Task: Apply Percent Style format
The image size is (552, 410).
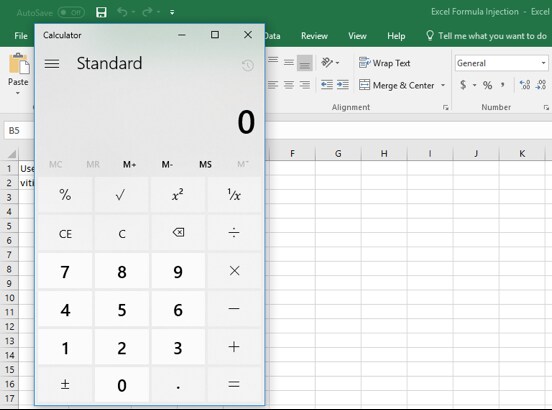Action: click(488, 85)
